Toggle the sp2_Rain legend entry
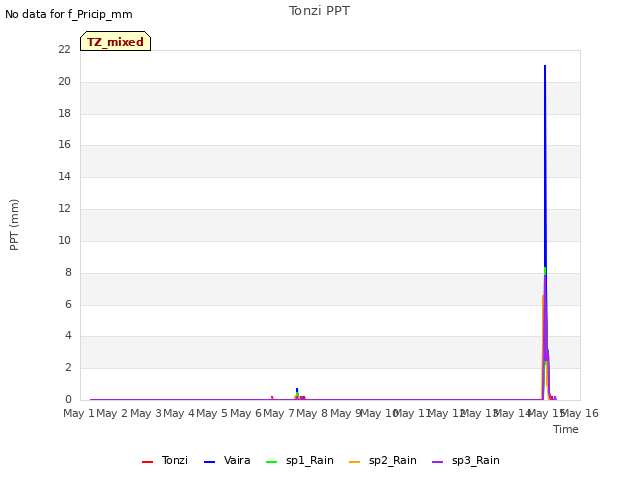 pyautogui.click(x=383, y=460)
